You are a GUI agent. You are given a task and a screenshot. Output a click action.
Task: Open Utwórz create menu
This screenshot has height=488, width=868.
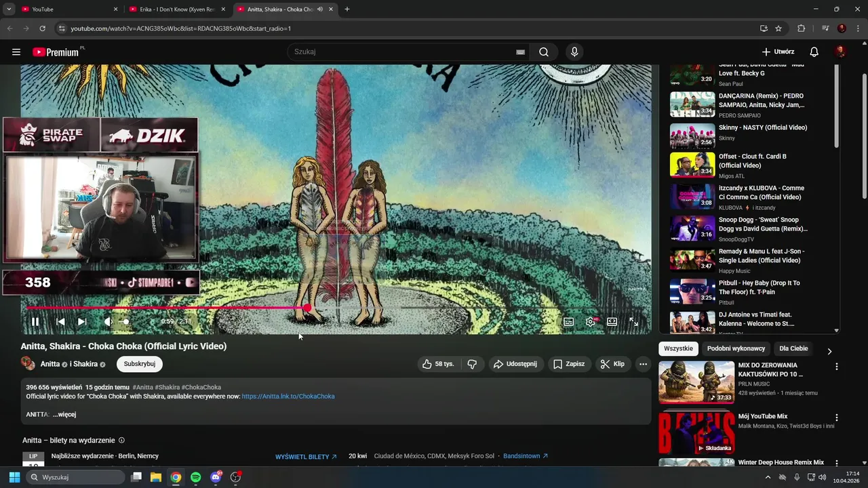[778, 52]
